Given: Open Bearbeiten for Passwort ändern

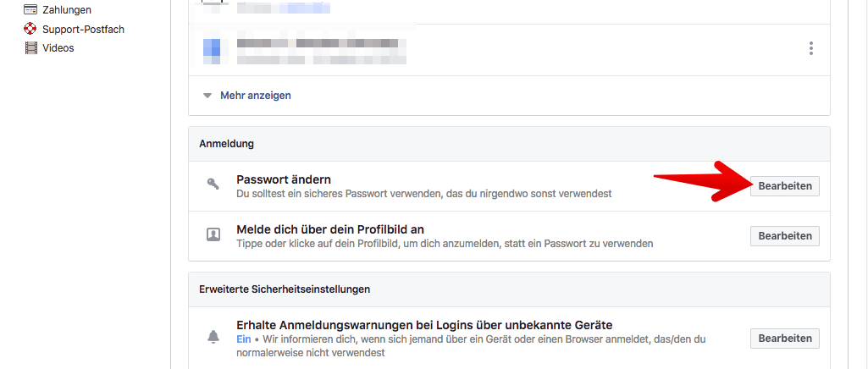Looking at the screenshot, I should tap(785, 186).
